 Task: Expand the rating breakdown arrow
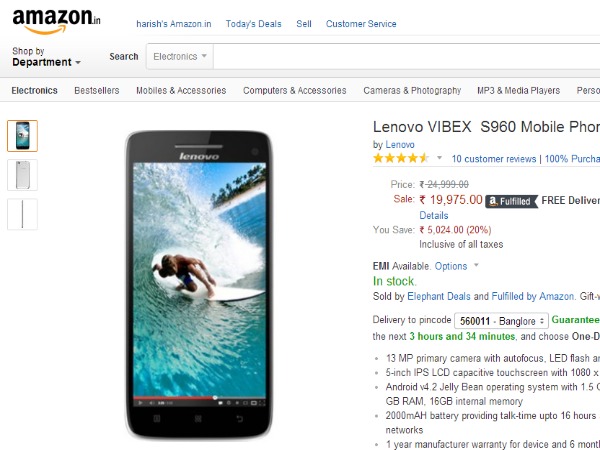[440, 158]
